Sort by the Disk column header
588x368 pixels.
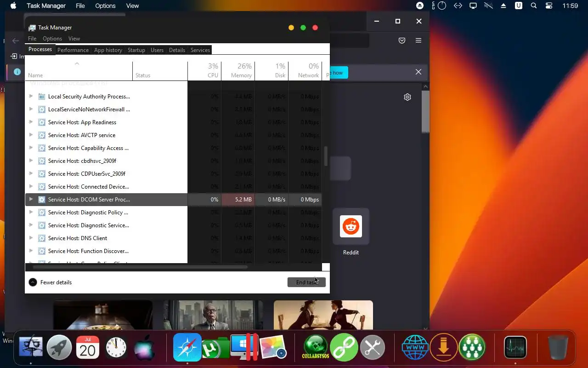click(271, 71)
